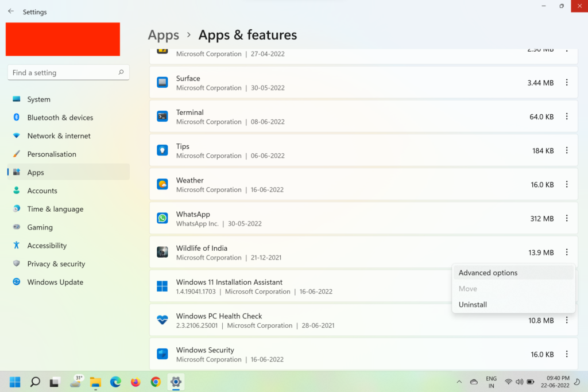Show hidden system tray icons

(459, 382)
